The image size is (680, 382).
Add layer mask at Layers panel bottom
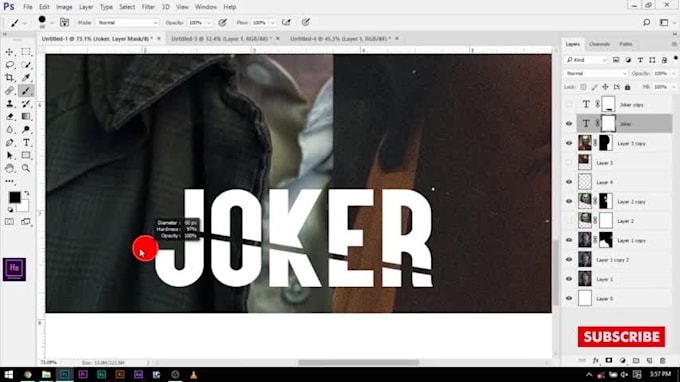pos(609,360)
